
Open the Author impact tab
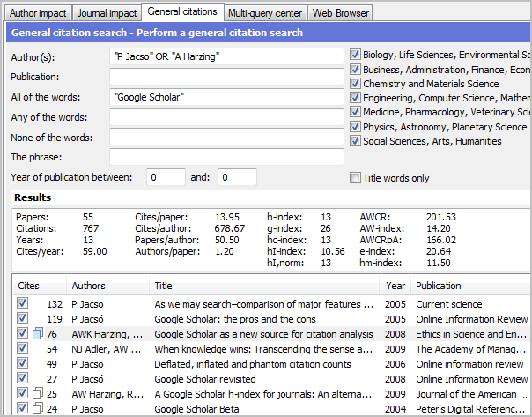(38, 13)
